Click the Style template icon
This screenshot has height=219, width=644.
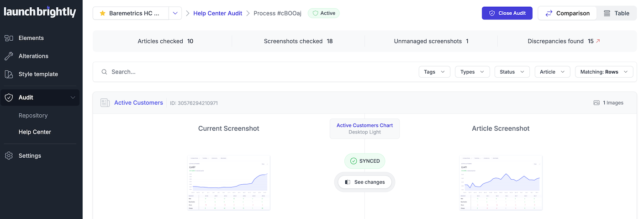click(x=9, y=74)
